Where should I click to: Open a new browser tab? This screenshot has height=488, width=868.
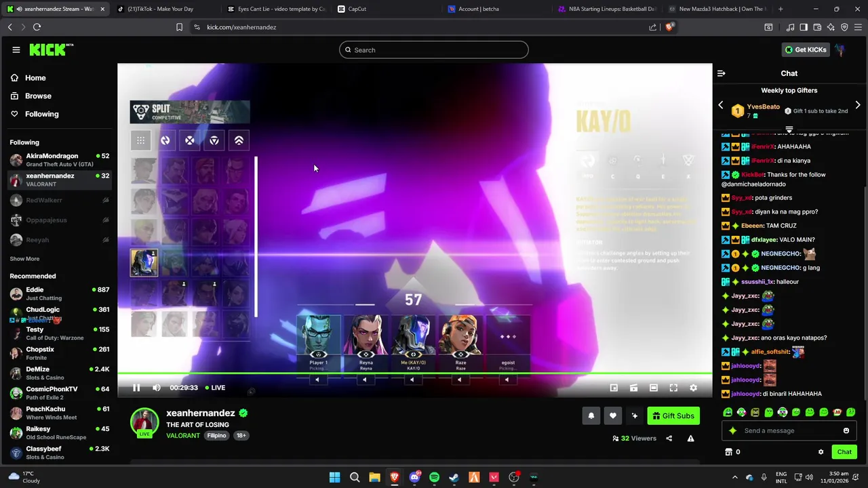pyautogui.click(x=781, y=9)
